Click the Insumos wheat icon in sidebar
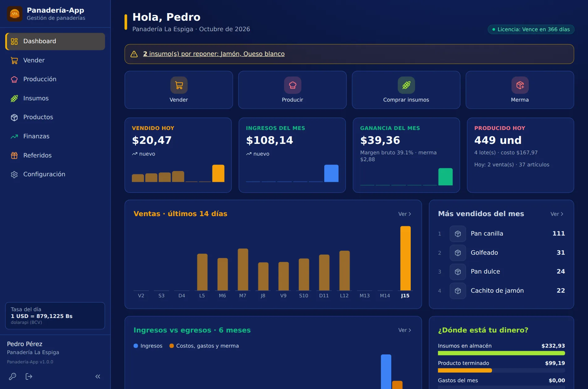588x389 pixels. (x=14, y=98)
